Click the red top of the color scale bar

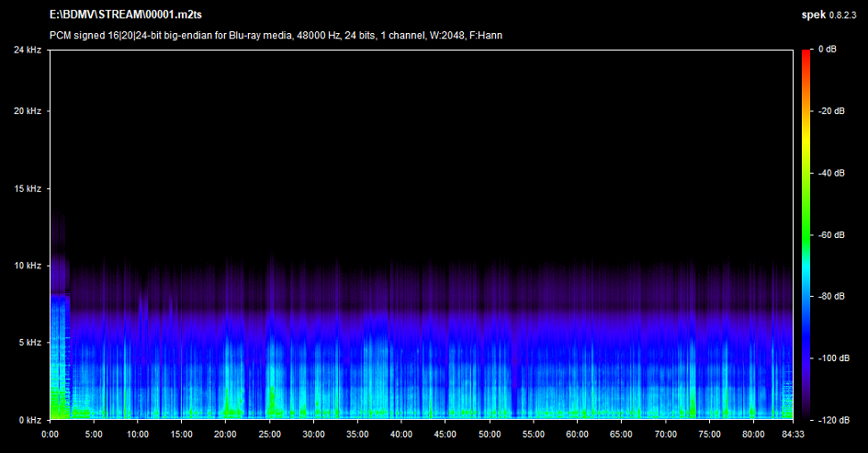click(806, 55)
